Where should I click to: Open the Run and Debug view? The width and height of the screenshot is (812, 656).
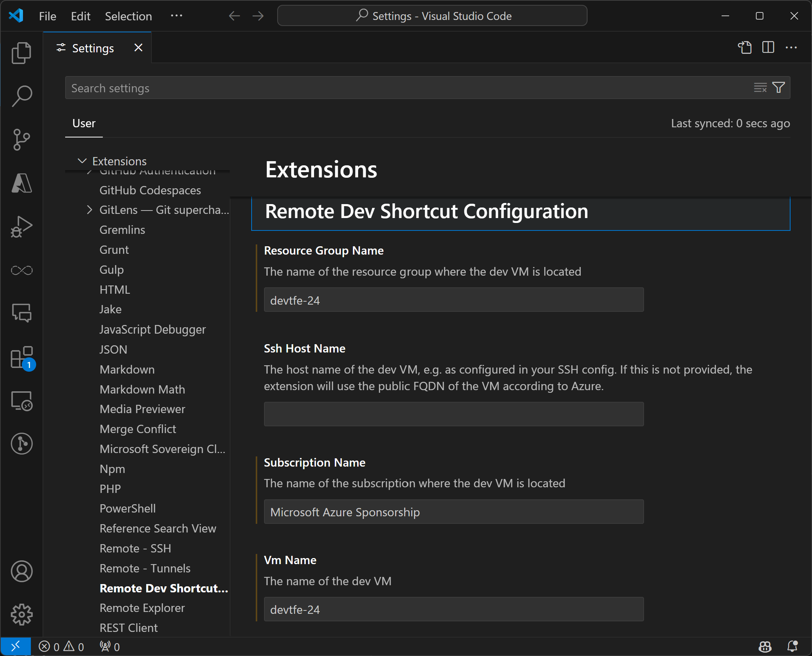coord(21,227)
